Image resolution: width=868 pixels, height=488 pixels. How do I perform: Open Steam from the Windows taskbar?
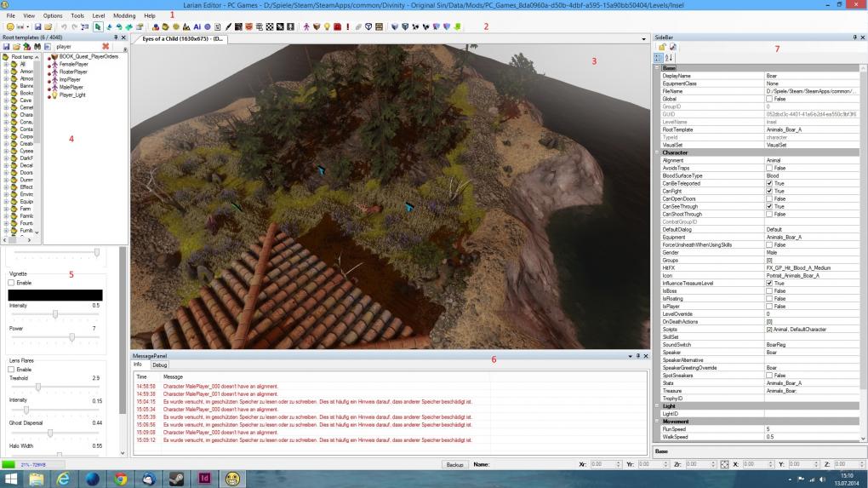tap(176, 479)
